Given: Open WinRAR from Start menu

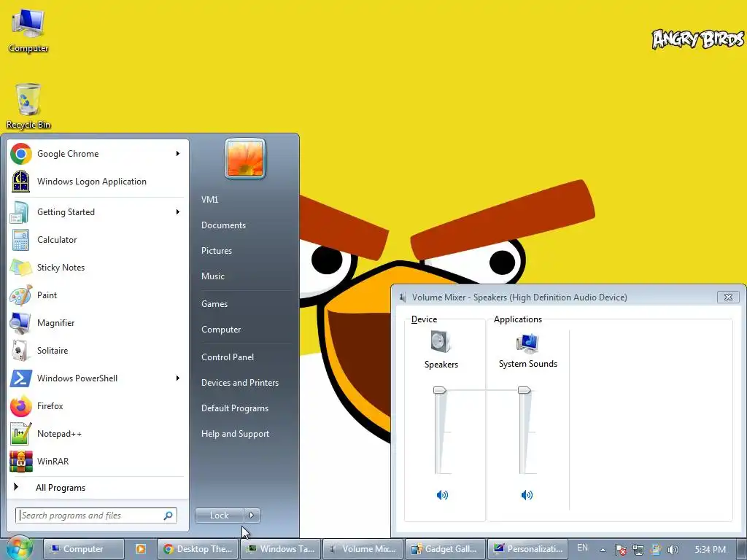Looking at the screenshot, I should coord(97,461).
